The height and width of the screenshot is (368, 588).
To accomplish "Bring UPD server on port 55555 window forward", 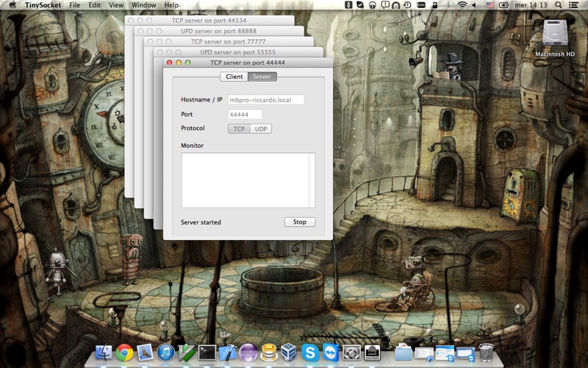I will (x=237, y=52).
